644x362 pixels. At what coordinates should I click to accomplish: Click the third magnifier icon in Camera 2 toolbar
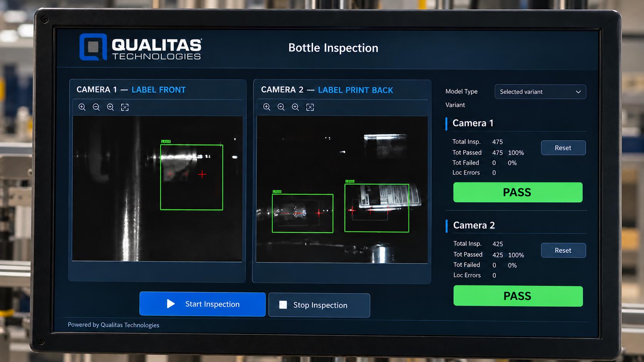coord(295,107)
